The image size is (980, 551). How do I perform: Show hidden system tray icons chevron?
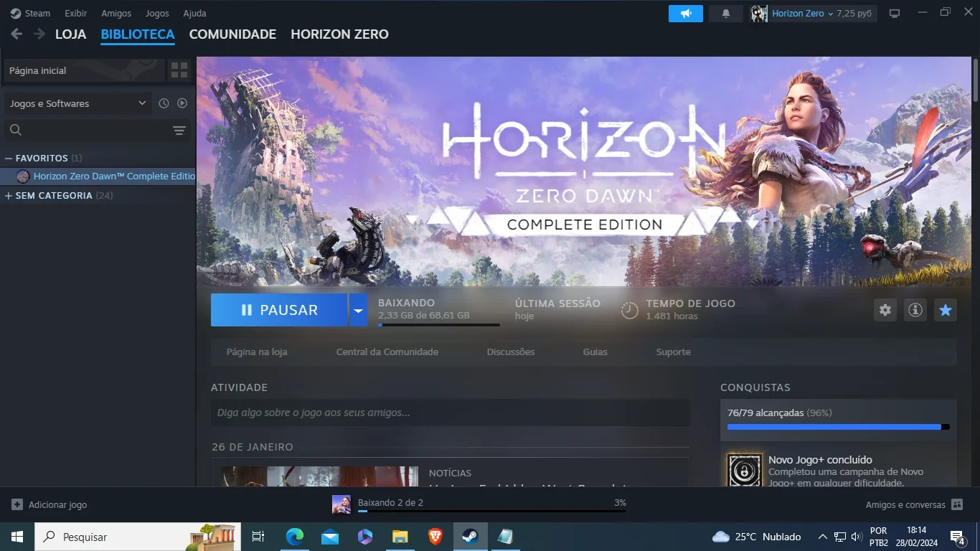[x=823, y=537]
